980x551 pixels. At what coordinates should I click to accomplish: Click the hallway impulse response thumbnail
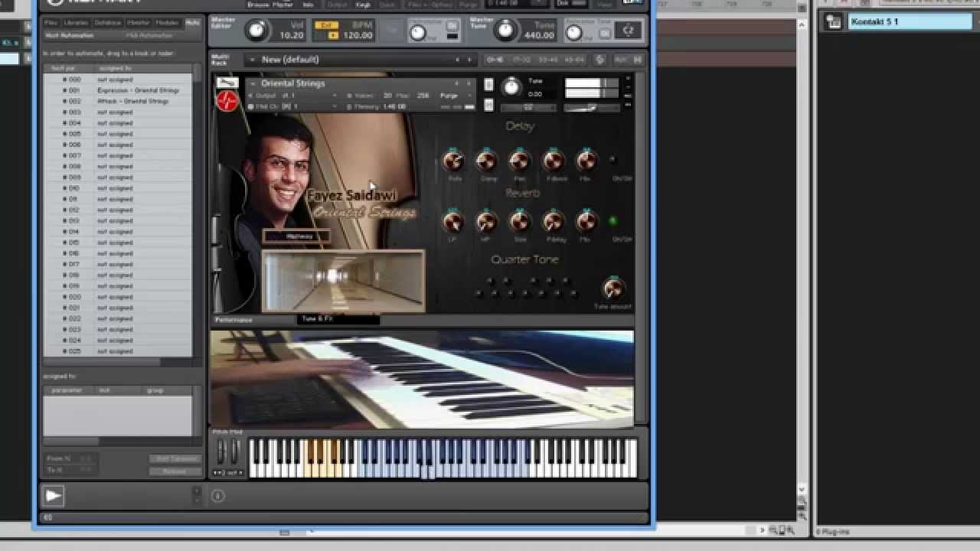point(343,280)
